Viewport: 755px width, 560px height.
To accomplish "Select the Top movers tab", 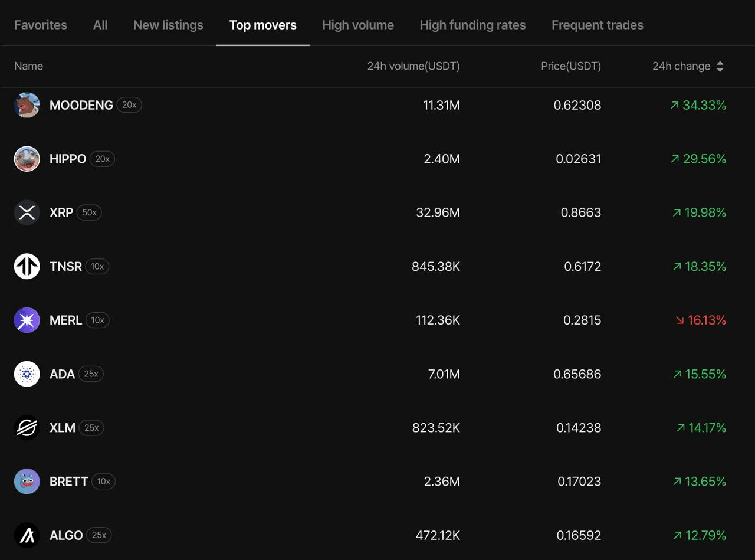I will tap(263, 25).
